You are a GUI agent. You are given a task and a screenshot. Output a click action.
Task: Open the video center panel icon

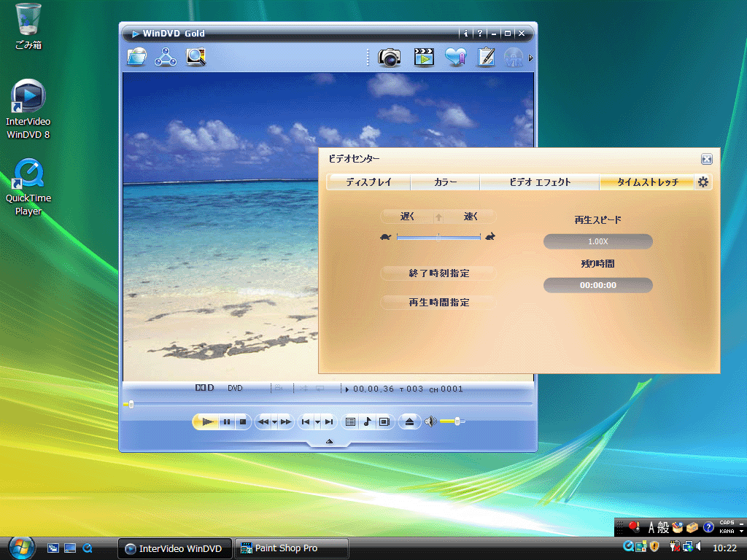point(384,421)
